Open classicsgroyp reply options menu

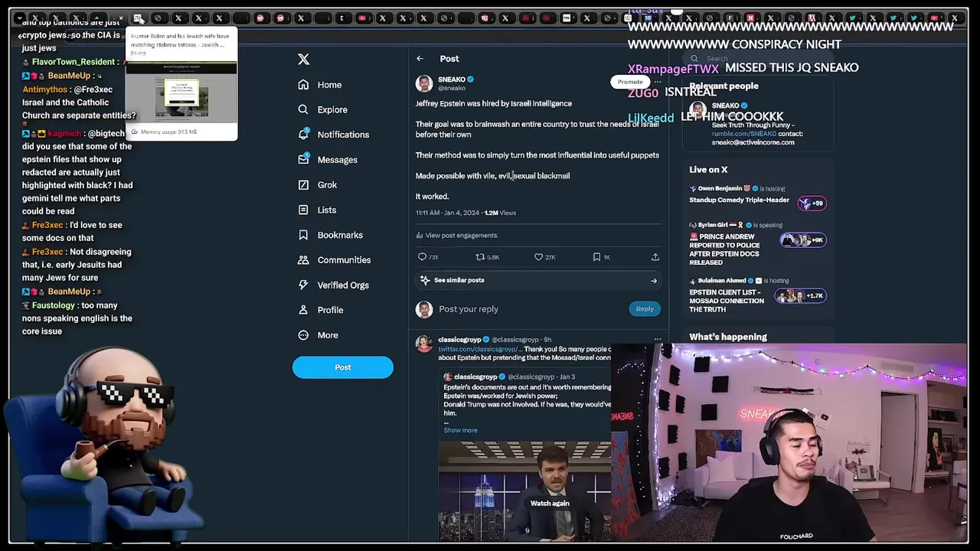[657, 340]
